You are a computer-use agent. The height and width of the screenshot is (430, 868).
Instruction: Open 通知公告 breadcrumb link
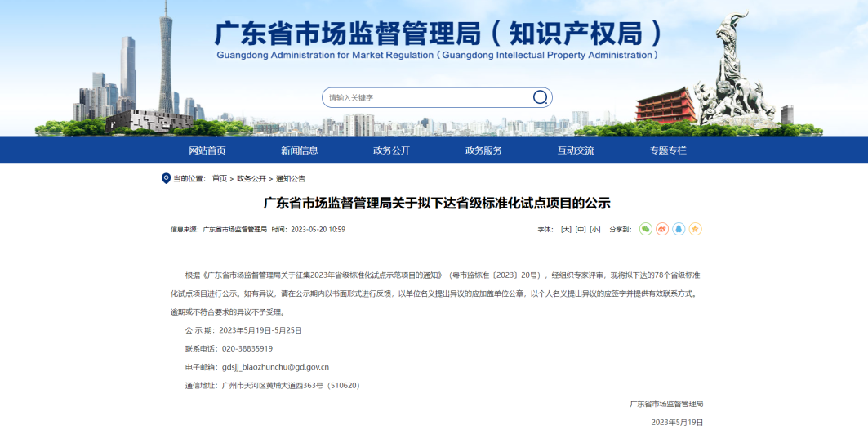pos(291,178)
